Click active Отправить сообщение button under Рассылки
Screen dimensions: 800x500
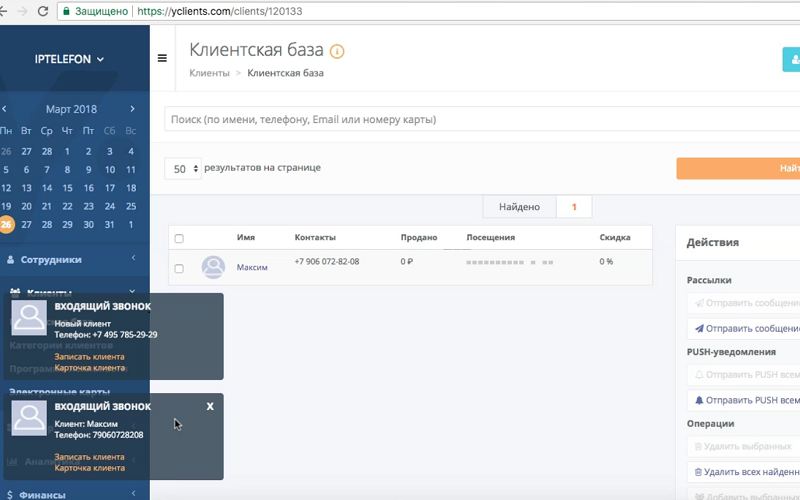click(743, 329)
